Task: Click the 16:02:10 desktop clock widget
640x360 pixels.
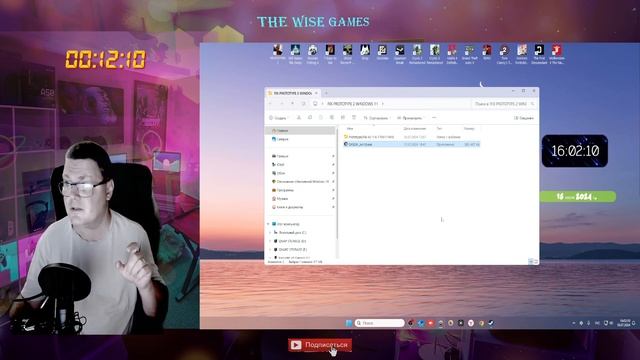Action: 575,151
